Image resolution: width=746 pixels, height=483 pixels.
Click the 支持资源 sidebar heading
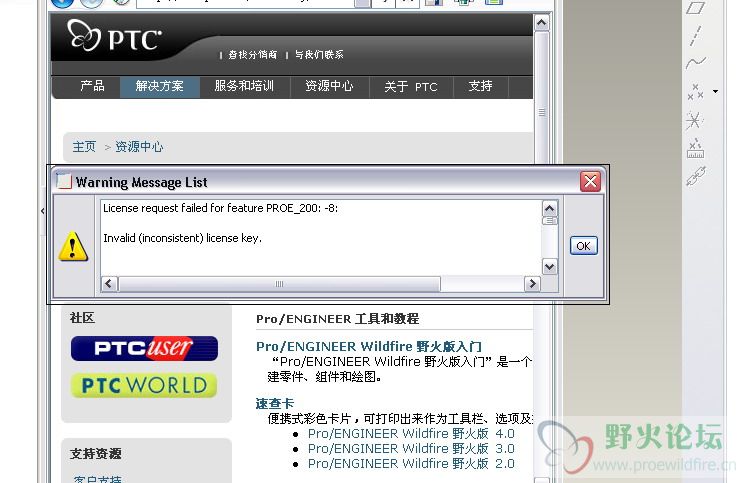(x=96, y=453)
